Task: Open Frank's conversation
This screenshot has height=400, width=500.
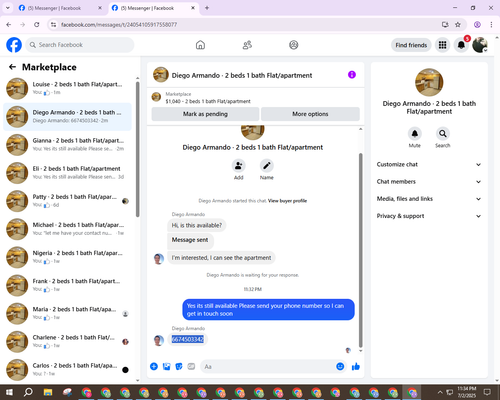Action: point(68,285)
